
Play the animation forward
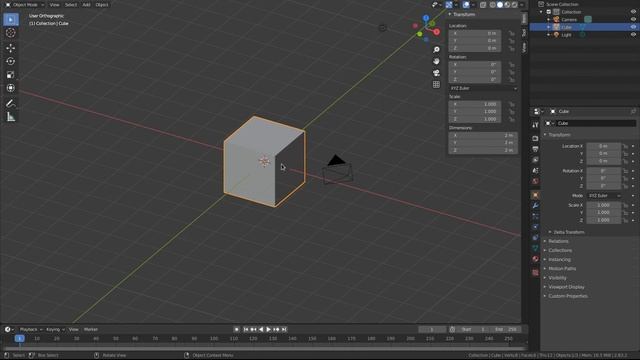point(269,329)
